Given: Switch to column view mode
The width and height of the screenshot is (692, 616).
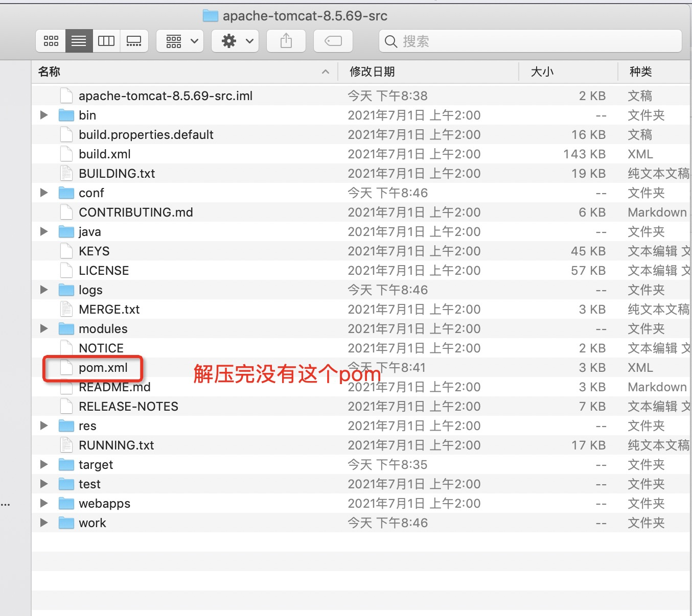Looking at the screenshot, I should click(x=106, y=41).
